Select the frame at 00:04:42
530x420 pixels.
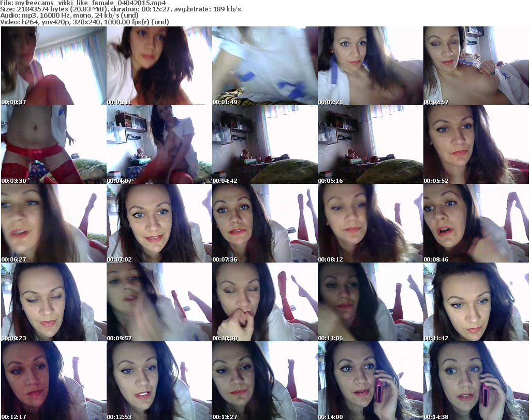click(264, 144)
